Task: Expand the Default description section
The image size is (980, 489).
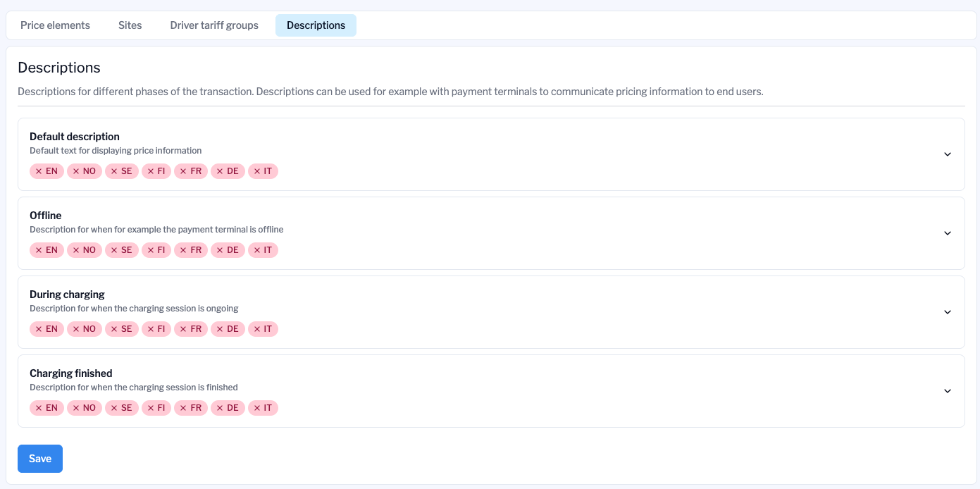Action: [x=948, y=154]
